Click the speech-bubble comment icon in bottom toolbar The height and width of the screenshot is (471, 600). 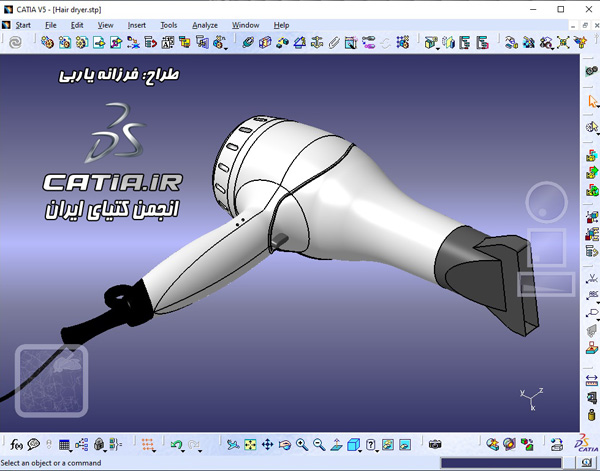34,445
